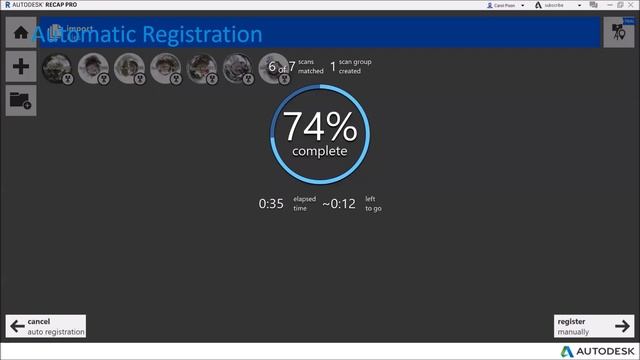Click the 0:35 elapsed time value
This screenshot has height=360, width=640.
point(271,204)
